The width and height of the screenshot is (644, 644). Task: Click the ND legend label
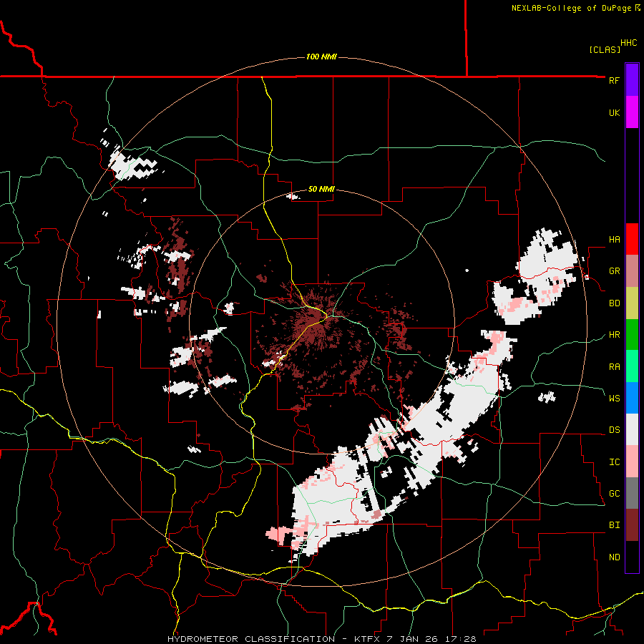[614, 557]
